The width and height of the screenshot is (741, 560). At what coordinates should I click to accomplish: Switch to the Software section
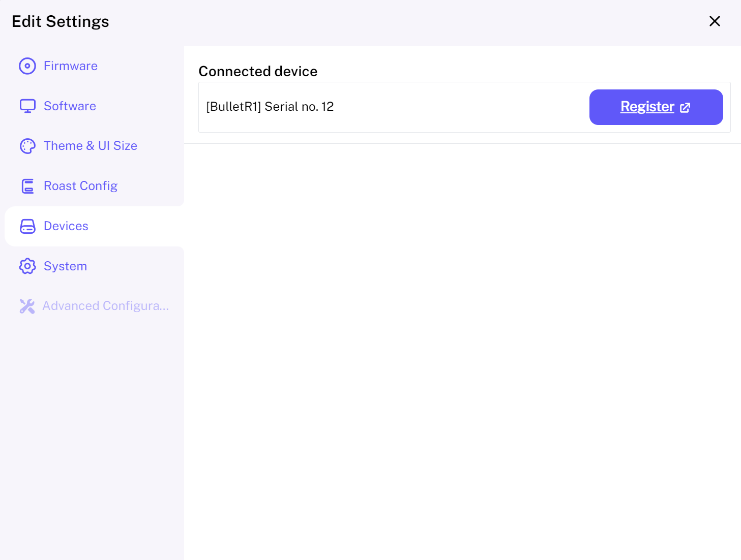coord(70,106)
